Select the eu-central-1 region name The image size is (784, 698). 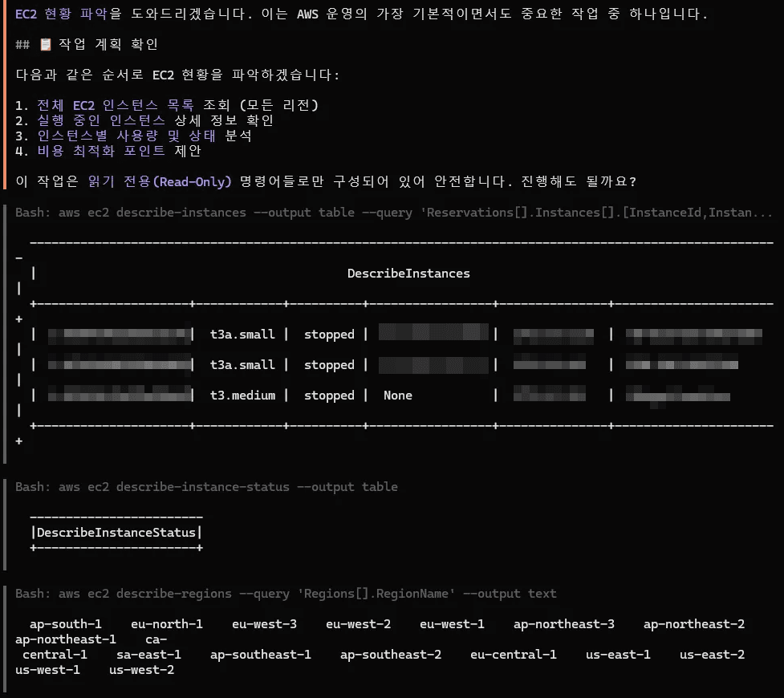[514, 654]
